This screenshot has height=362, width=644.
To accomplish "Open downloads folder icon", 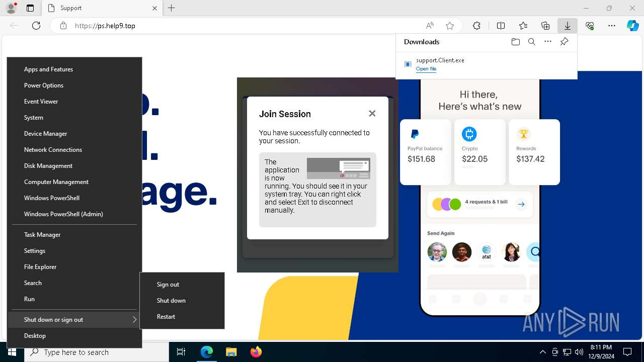I will 515,42.
